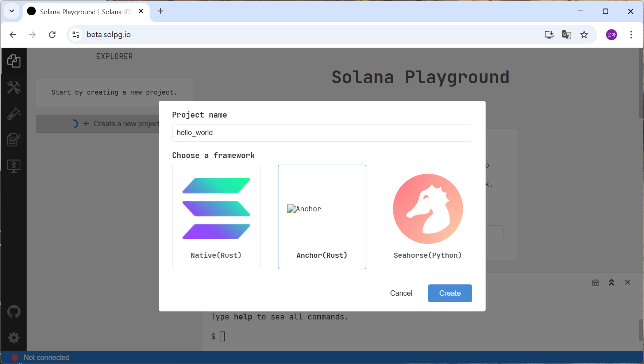This screenshot has height=364, width=644.
Task: Install the app via address bar icon
Action: (549, 35)
